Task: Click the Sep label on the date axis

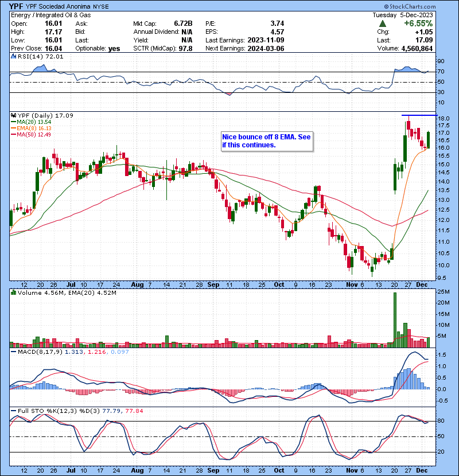Action: pos(213,284)
